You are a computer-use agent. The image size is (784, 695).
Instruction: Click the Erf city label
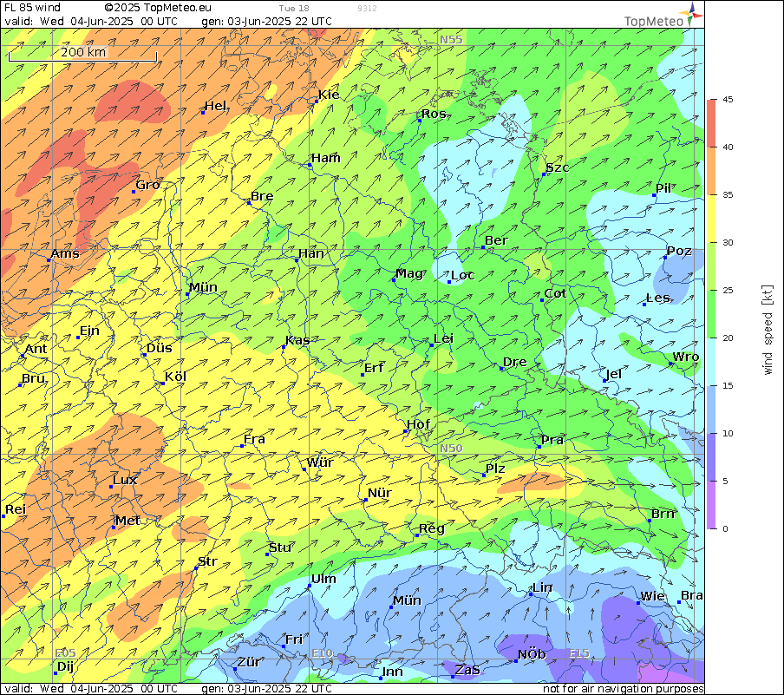374,368
